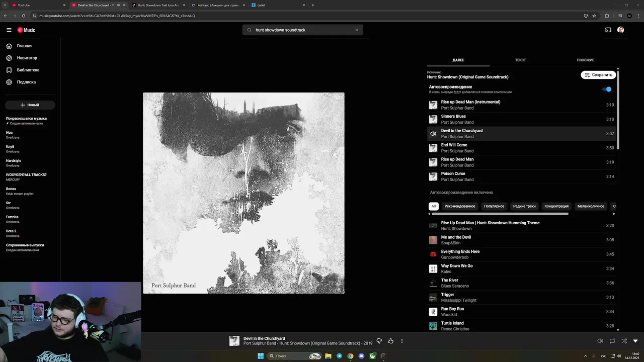644x362 pixels.
Task: Select the Популярное filter chip
Action: pyautogui.click(x=494, y=206)
